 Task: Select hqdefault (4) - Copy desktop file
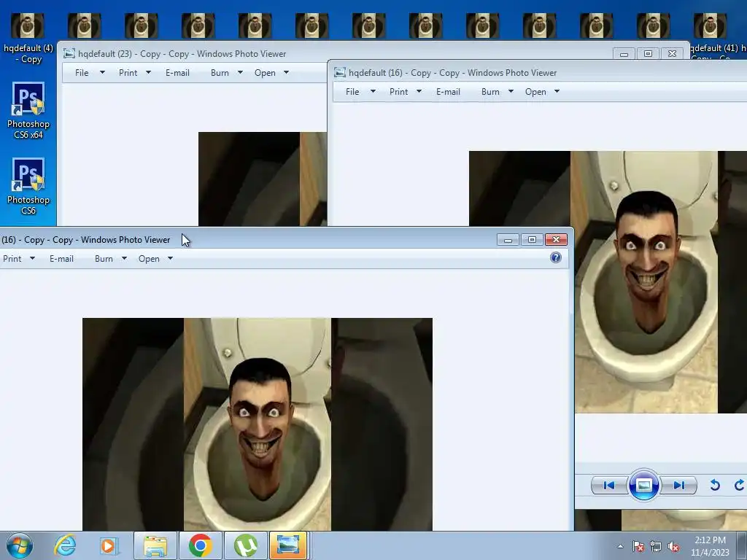pyautogui.click(x=28, y=39)
